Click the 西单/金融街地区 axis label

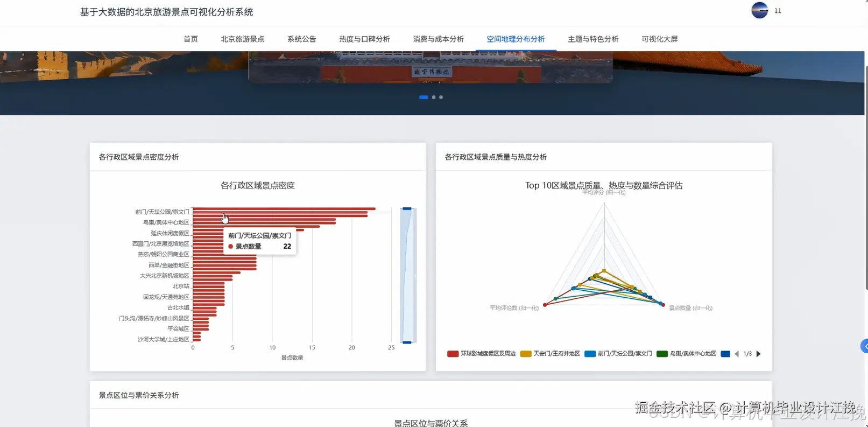pos(168,265)
